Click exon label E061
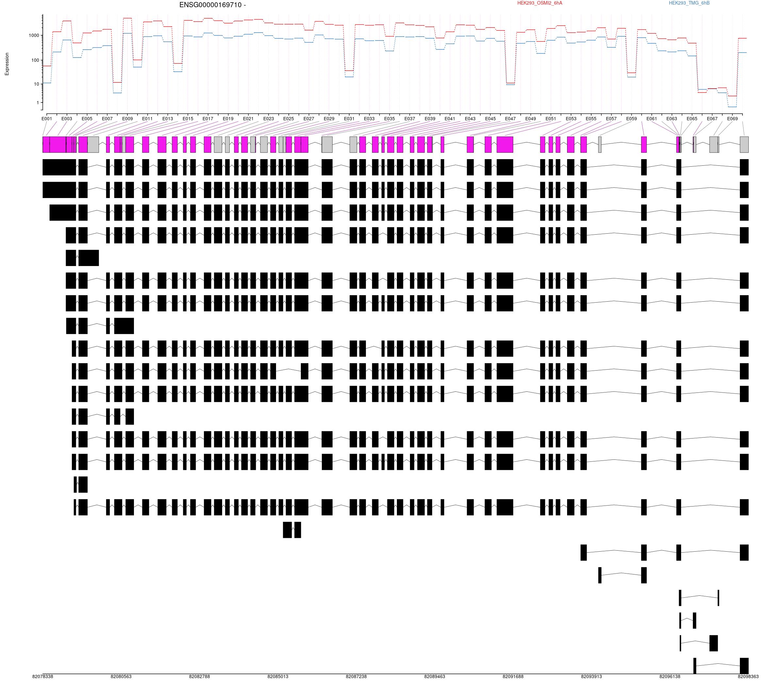 651,119
